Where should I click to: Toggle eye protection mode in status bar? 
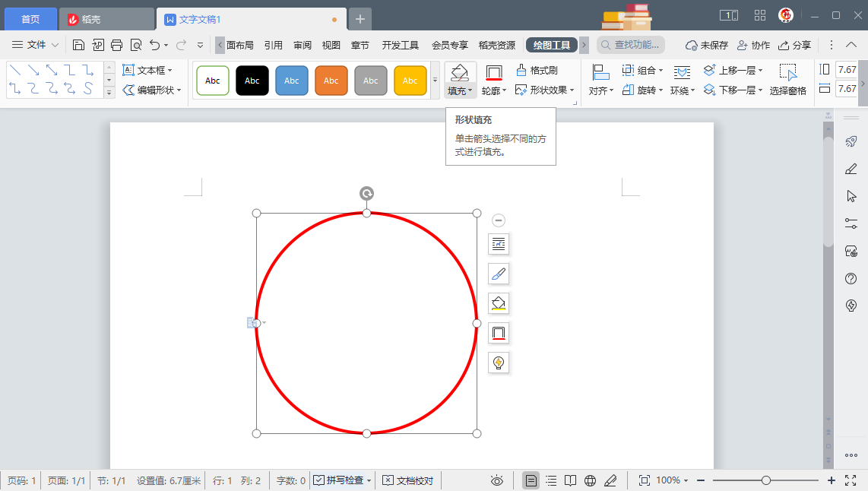(x=497, y=480)
